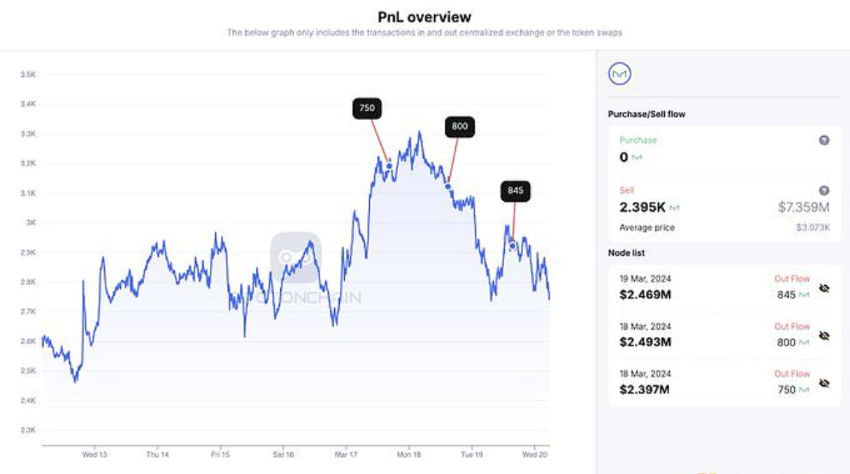This screenshot has width=850, height=474.
Task: Toggle visibility of the $2.469M node
Action: point(824,288)
